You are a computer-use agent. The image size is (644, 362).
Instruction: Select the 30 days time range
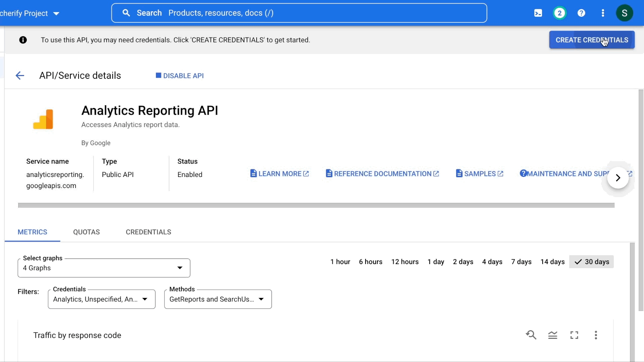tap(592, 262)
